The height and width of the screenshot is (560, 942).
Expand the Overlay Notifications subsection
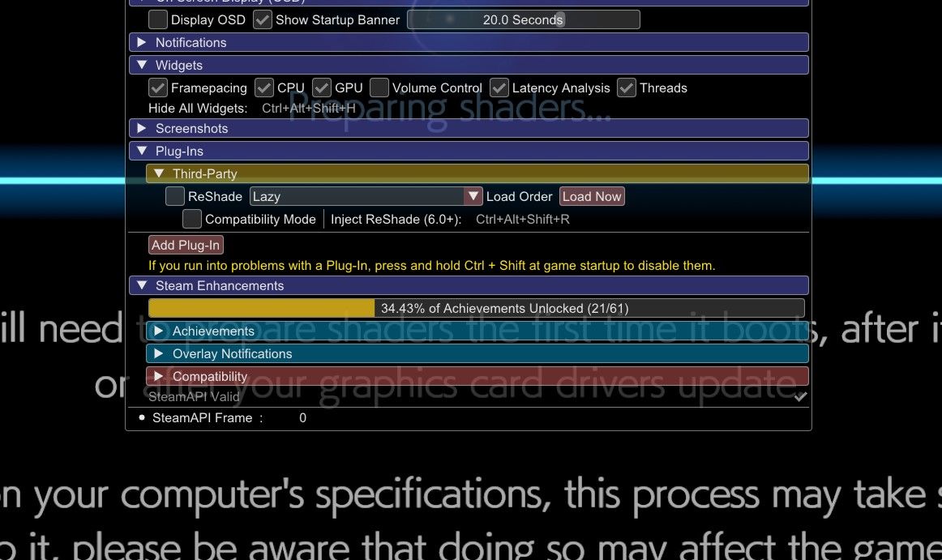point(477,354)
